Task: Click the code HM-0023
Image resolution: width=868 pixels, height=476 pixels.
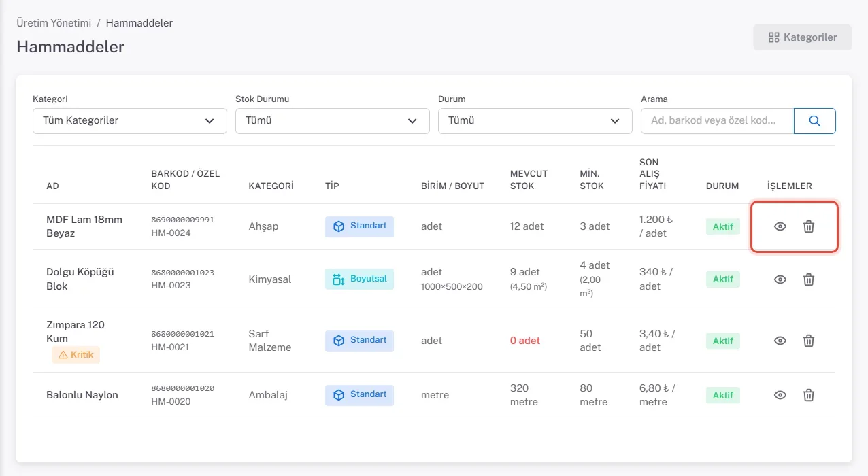Action: point(171,285)
